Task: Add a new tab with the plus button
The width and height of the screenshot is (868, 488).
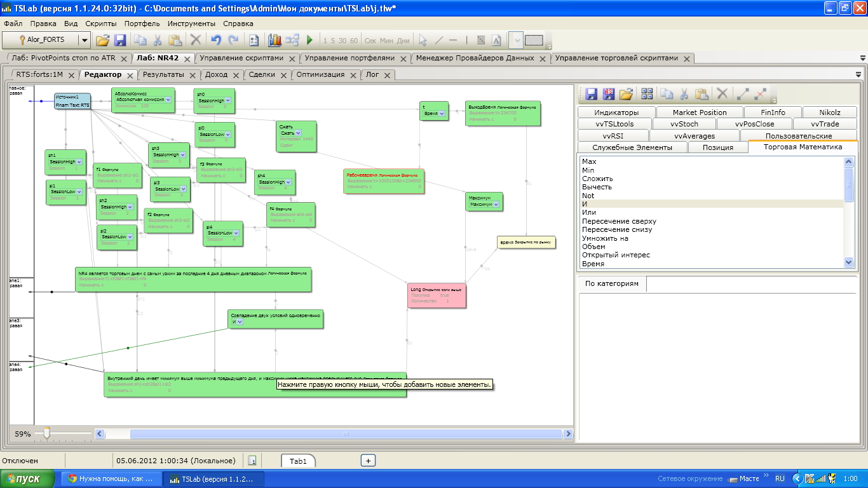Action: coord(368,461)
